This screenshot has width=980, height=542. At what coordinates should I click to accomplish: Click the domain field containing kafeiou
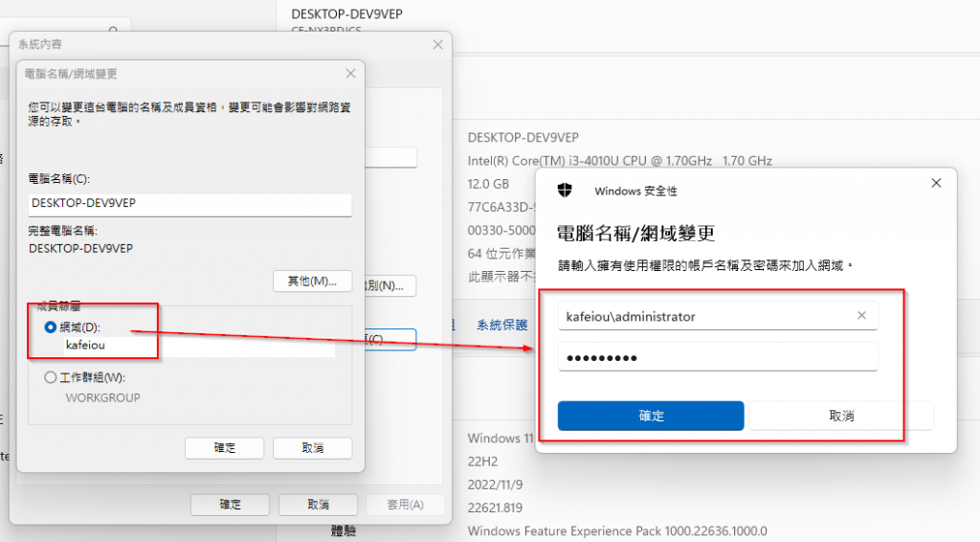tap(199, 346)
